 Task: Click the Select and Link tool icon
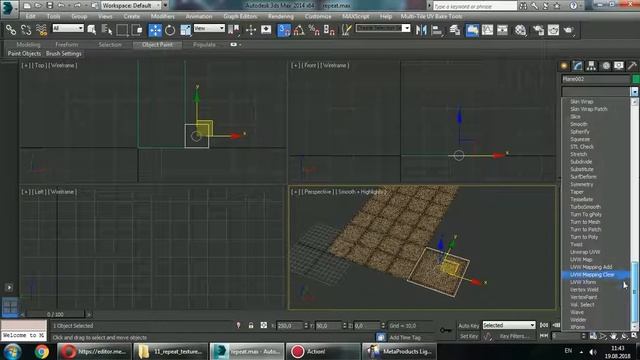[11, 30]
